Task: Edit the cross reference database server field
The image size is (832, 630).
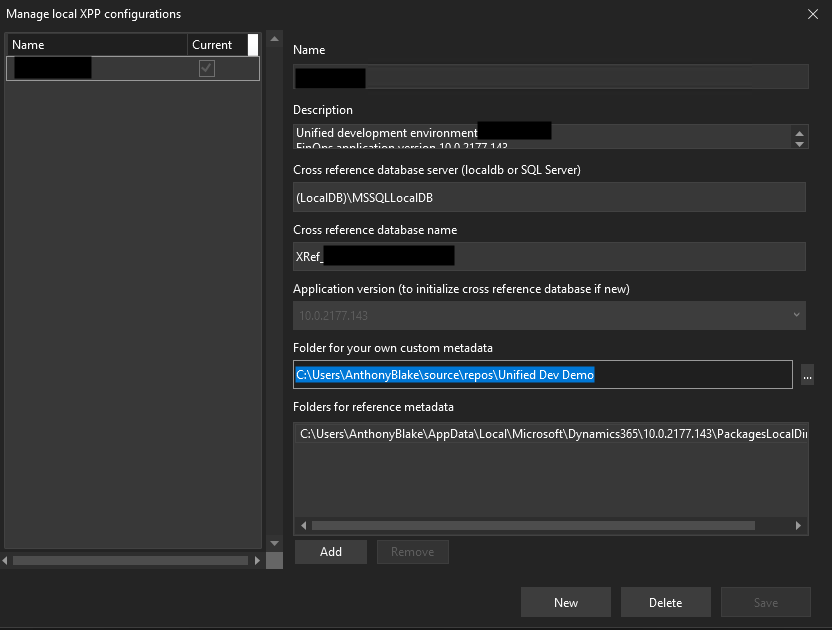Action: (549, 197)
